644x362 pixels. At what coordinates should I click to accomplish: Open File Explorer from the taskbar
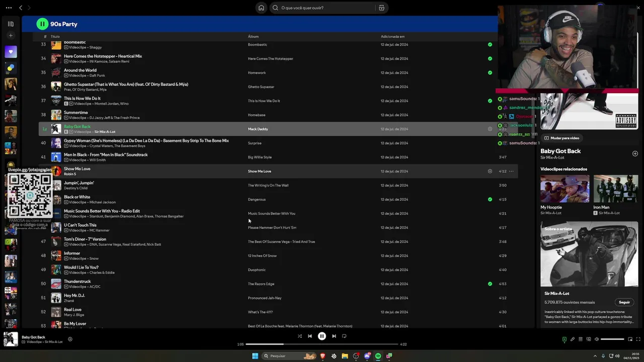345,356
